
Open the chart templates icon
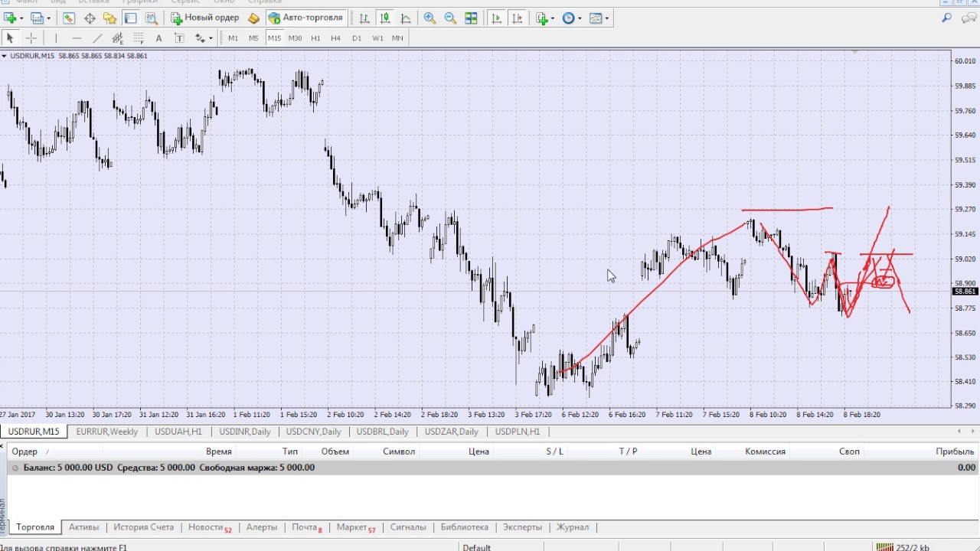[x=596, y=18]
